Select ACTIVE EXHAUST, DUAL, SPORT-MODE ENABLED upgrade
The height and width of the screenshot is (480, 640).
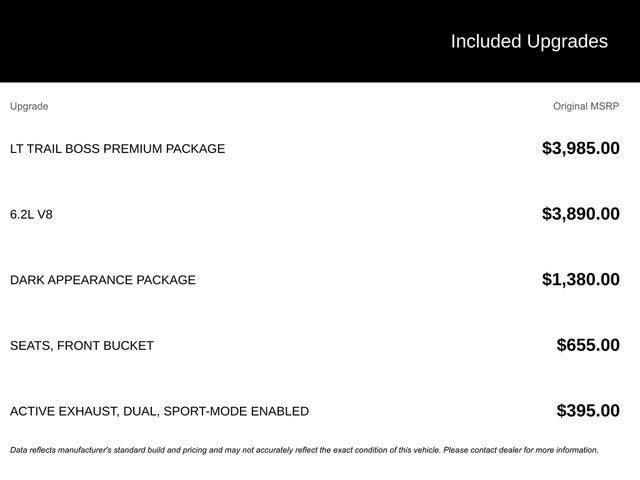pos(159,411)
